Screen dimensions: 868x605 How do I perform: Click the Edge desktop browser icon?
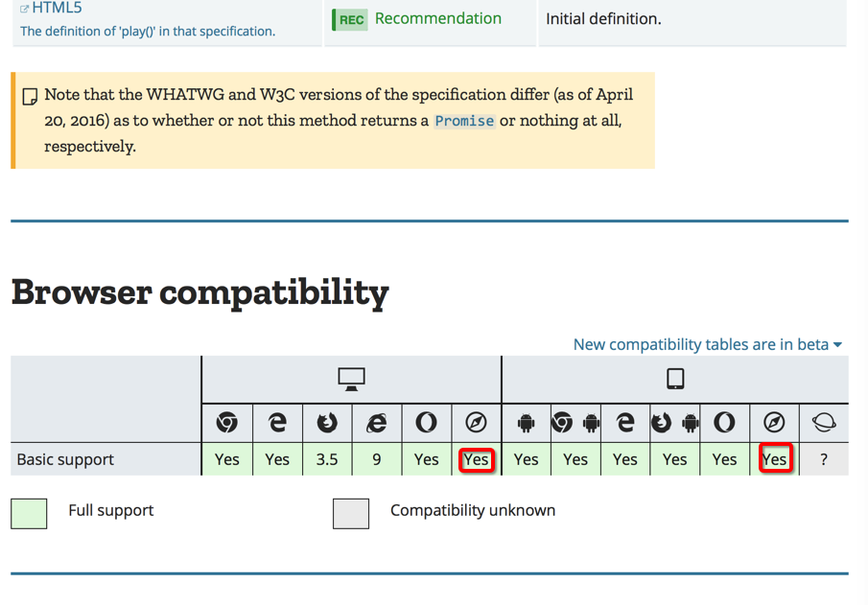pyautogui.click(x=277, y=423)
